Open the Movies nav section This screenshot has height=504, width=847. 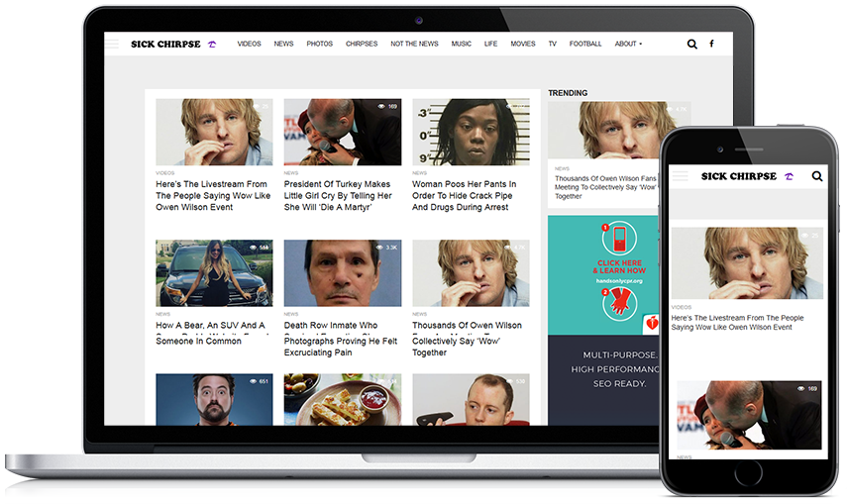[523, 44]
